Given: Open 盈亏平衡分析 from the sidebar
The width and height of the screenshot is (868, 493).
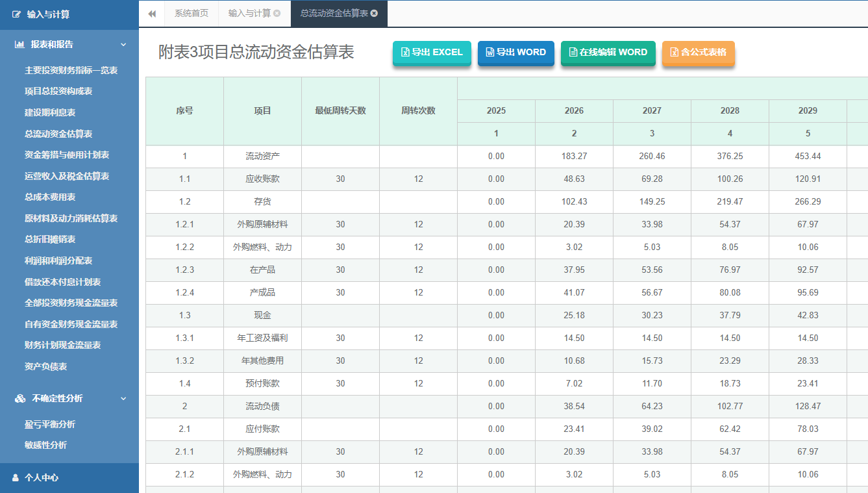Looking at the screenshot, I should 50,424.
